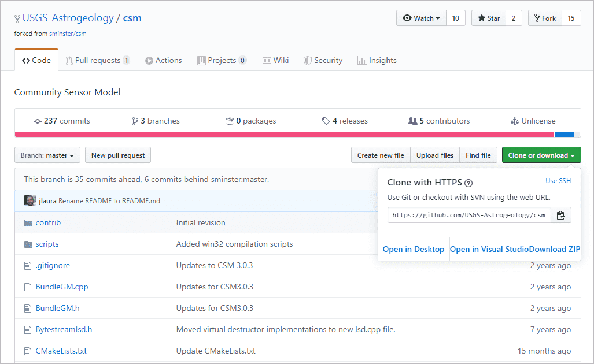Image resolution: width=594 pixels, height=364 pixels.
Task: Click the play icon on Actions tab
Action: click(149, 61)
